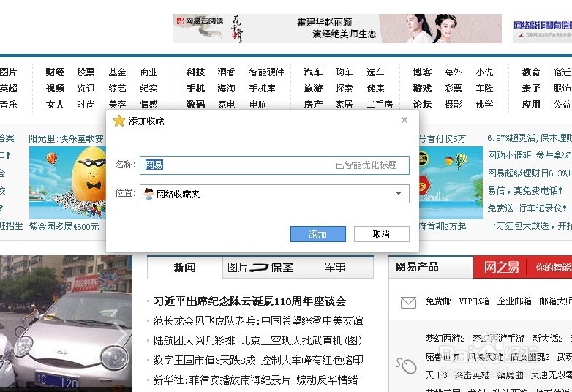Open the 梦幻西游2 game link

point(445,339)
